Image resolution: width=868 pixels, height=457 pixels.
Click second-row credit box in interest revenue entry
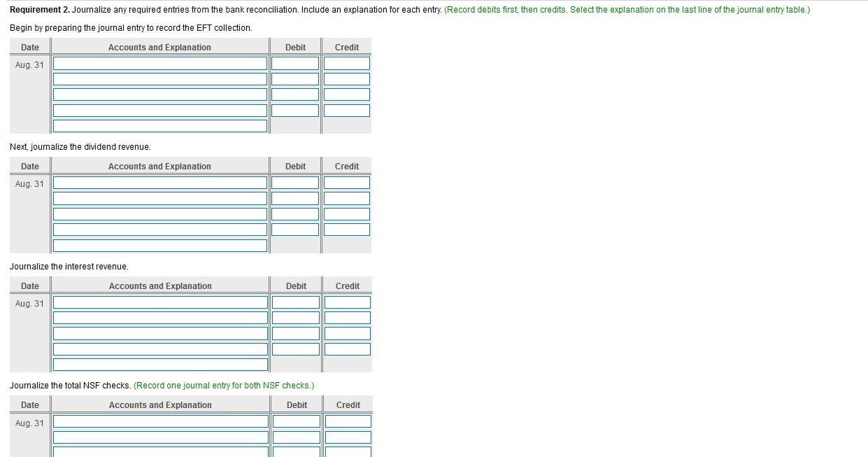point(348,318)
